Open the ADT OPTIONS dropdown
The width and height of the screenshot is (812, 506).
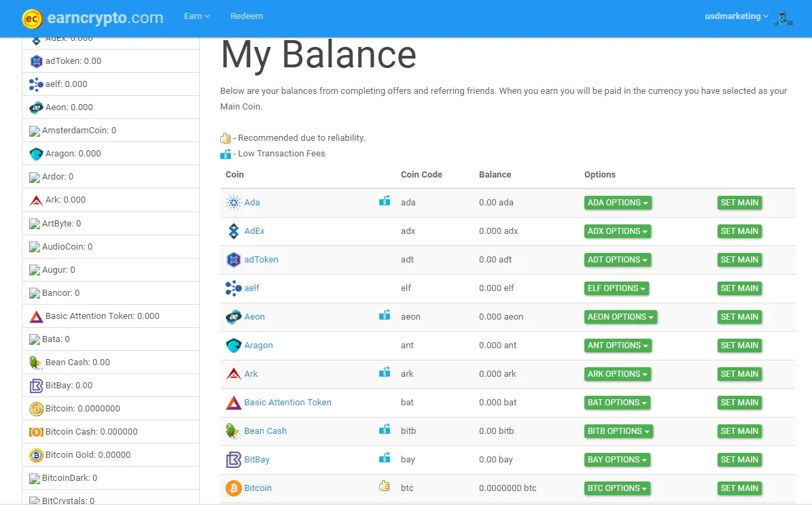click(x=617, y=260)
